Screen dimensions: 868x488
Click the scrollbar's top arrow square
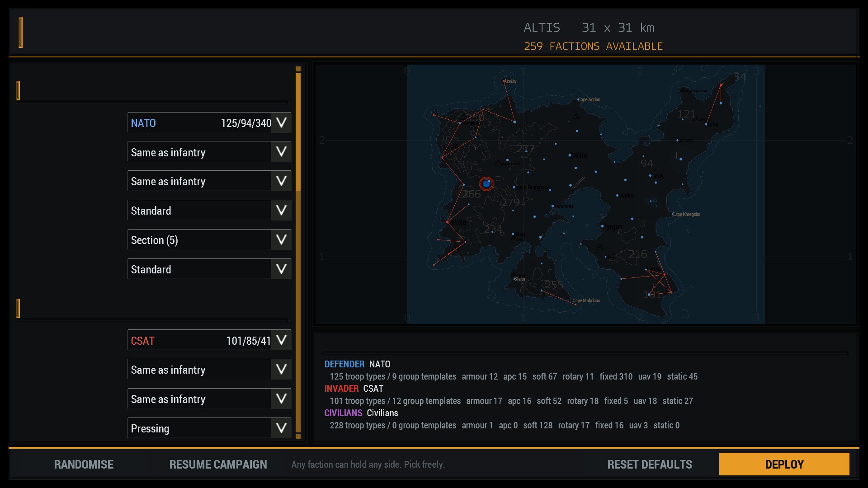coord(298,69)
